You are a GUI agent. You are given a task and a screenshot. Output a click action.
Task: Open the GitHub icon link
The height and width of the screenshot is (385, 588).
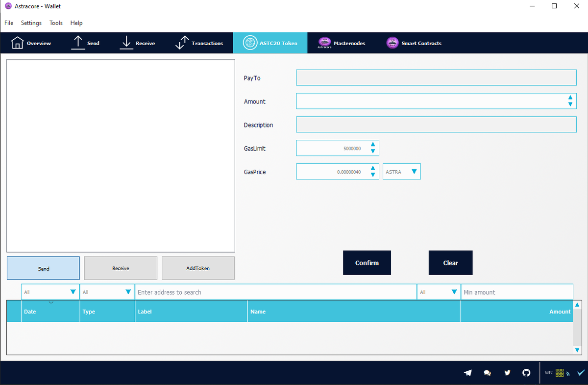click(x=526, y=373)
